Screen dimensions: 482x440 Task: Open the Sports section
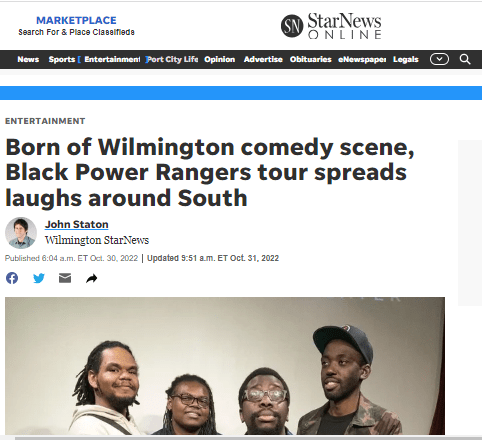click(62, 59)
